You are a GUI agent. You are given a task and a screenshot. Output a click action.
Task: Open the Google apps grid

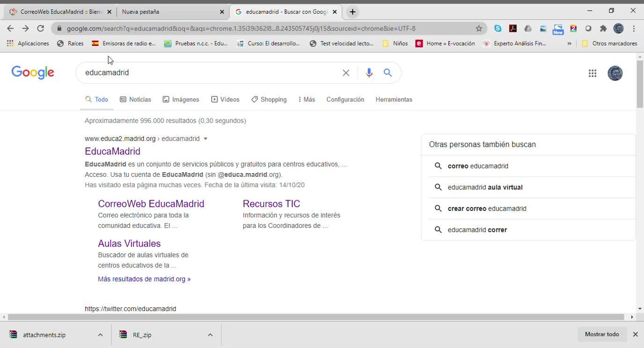click(x=593, y=73)
